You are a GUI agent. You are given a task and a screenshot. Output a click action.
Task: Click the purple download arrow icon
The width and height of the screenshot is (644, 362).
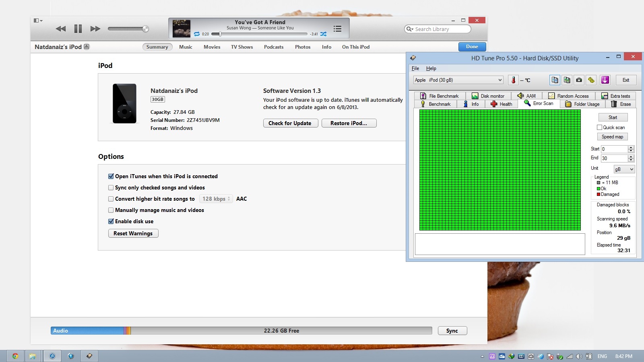tap(605, 80)
